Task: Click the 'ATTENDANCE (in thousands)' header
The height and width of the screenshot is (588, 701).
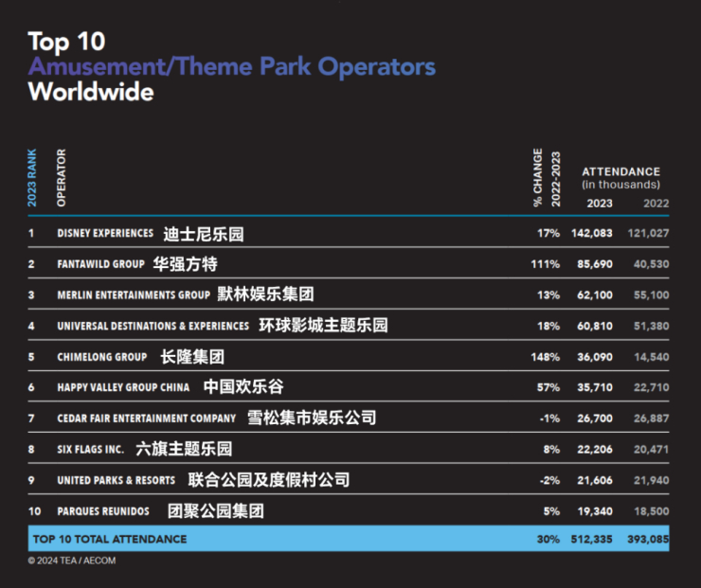Action: click(621, 178)
